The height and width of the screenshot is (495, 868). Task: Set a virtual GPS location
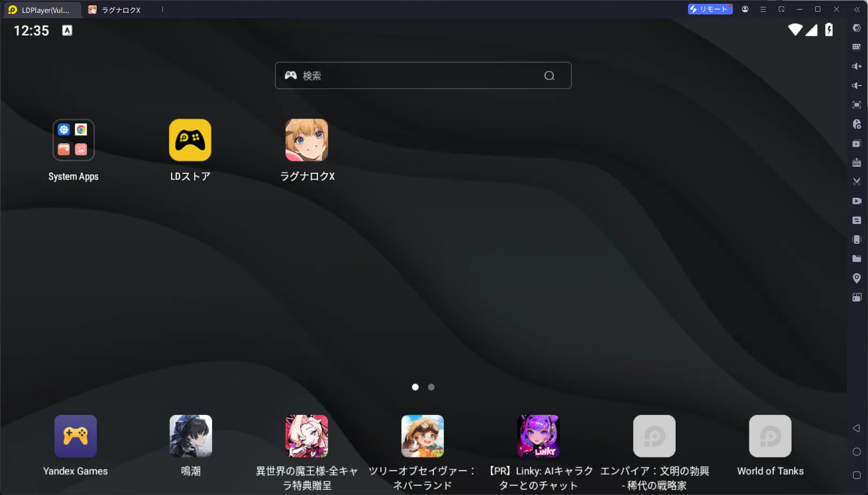857,278
